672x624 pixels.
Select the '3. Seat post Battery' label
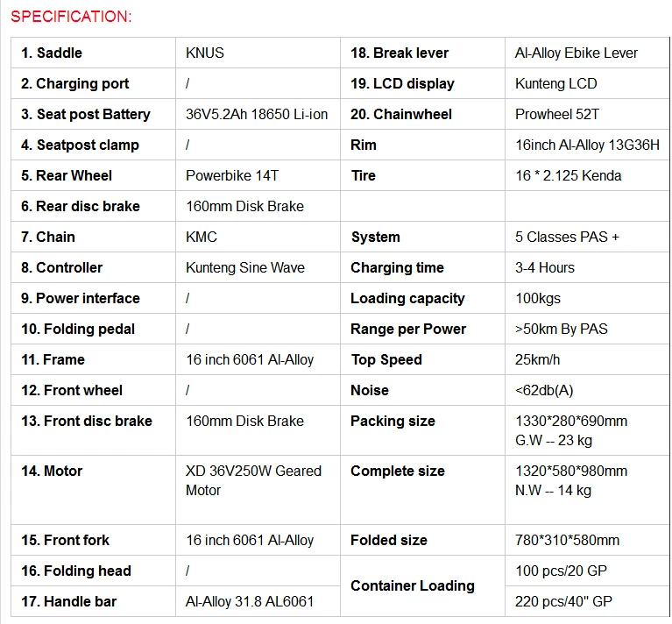pyautogui.click(x=86, y=114)
